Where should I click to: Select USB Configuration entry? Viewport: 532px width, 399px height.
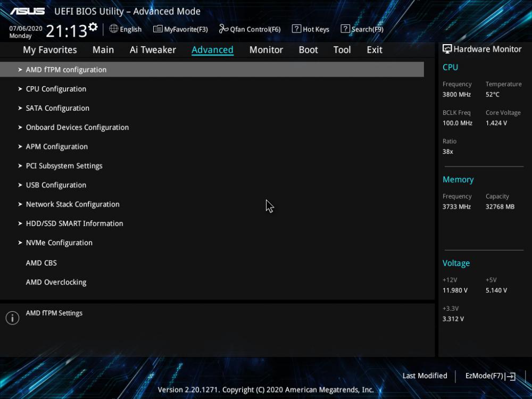pos(56,185)
